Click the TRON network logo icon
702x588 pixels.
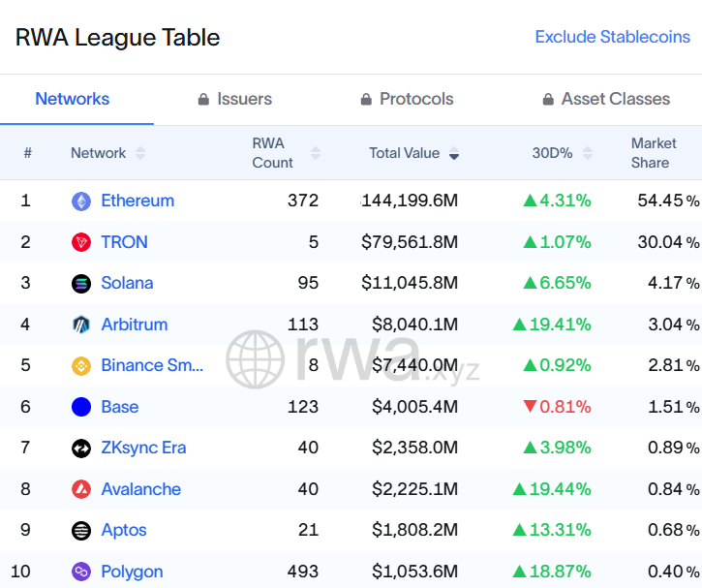[81, 242]
